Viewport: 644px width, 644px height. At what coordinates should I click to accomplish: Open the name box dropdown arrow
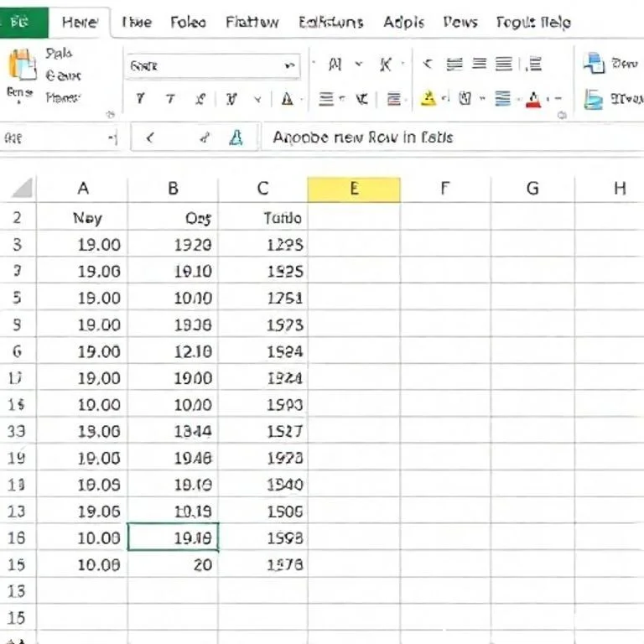(112, 138)
